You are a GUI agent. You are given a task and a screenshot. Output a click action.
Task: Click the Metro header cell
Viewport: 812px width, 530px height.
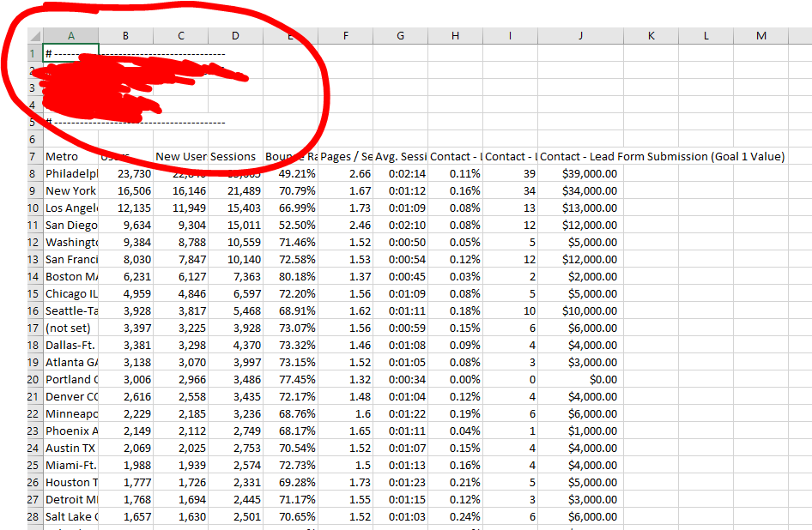click(70, 157)
